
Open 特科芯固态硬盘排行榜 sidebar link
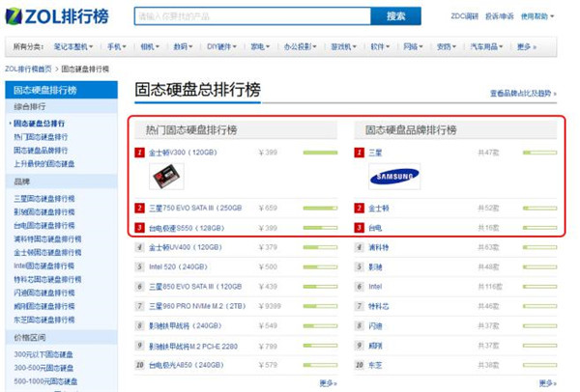pos(47,279)
